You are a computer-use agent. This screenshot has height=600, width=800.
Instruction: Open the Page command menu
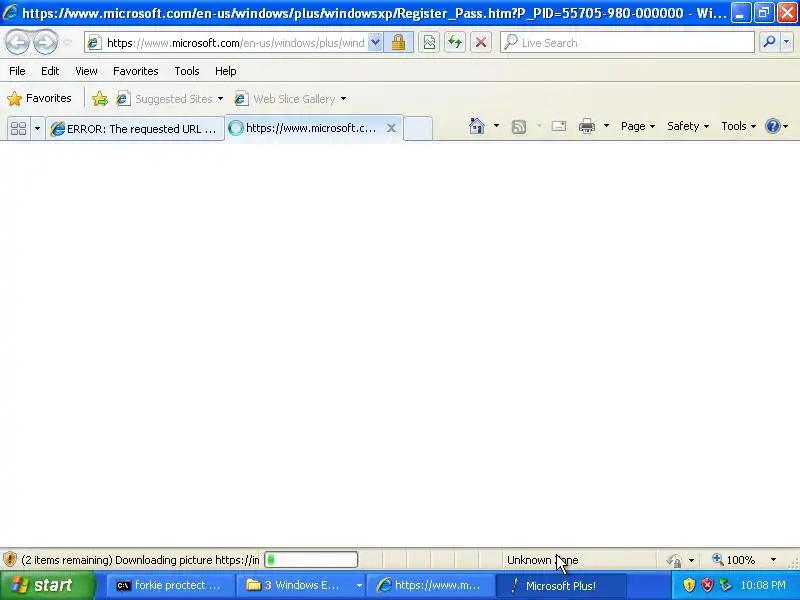pyautogui.click(x=638, y=126)
